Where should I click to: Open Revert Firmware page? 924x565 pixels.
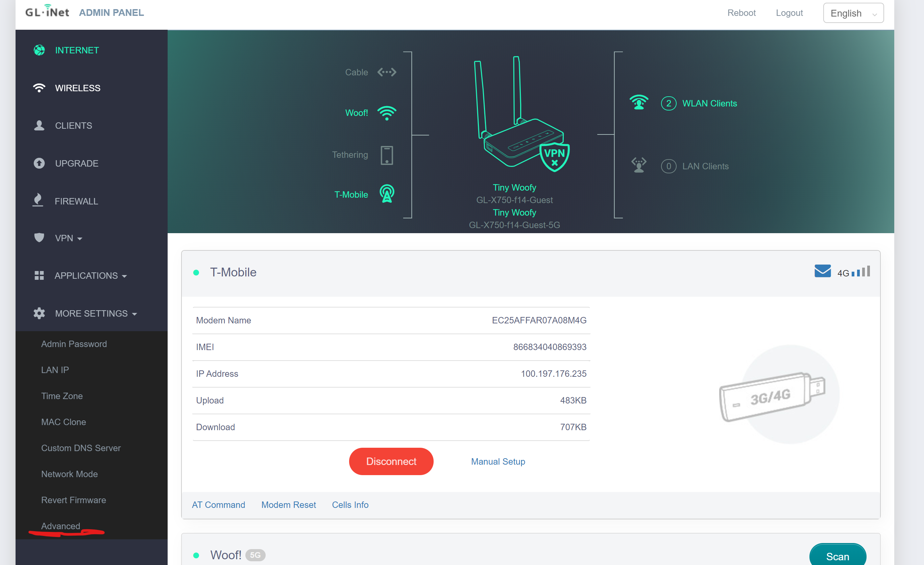[73, 500]
